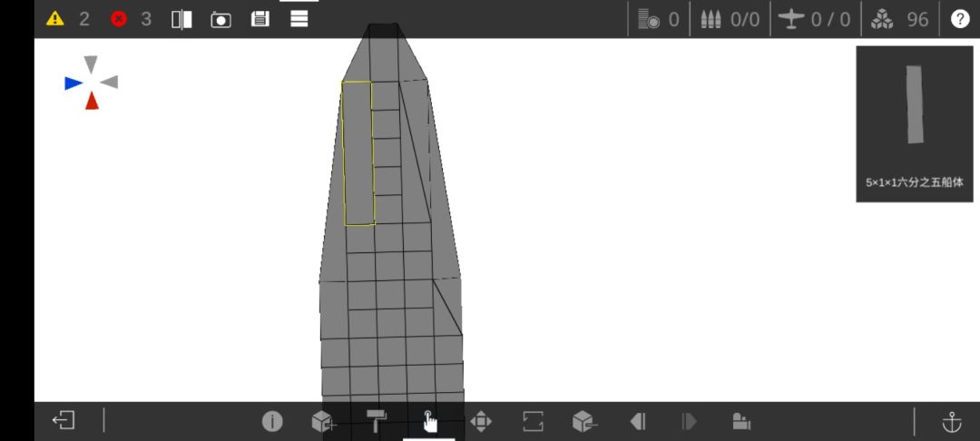This screenshot has width=980, height=441.
Task: Save the ship with the floppy disk icon
Action: 260,19
